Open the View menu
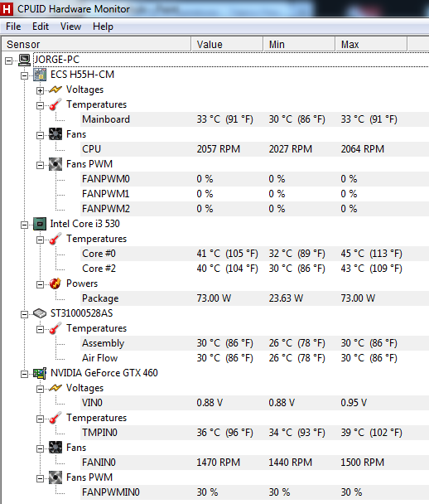 [70, 27]
